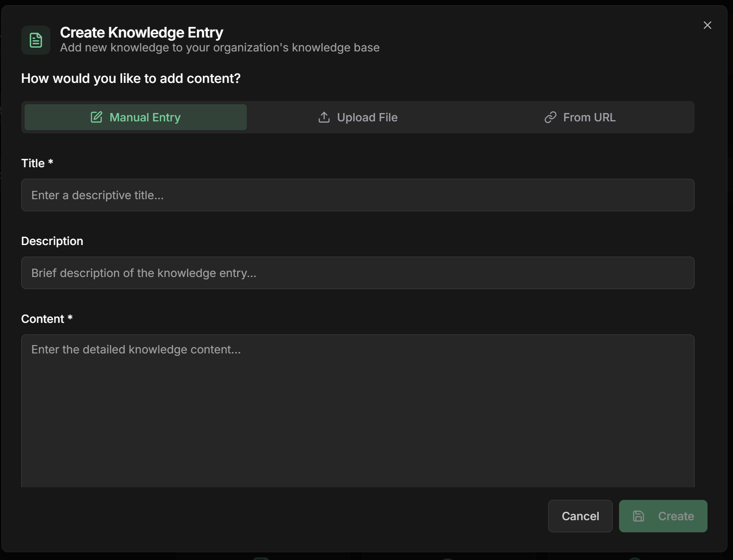This screenshot has width=733, height=560.
Task: Select the Manual Entry tab
Action: (136, 117)
